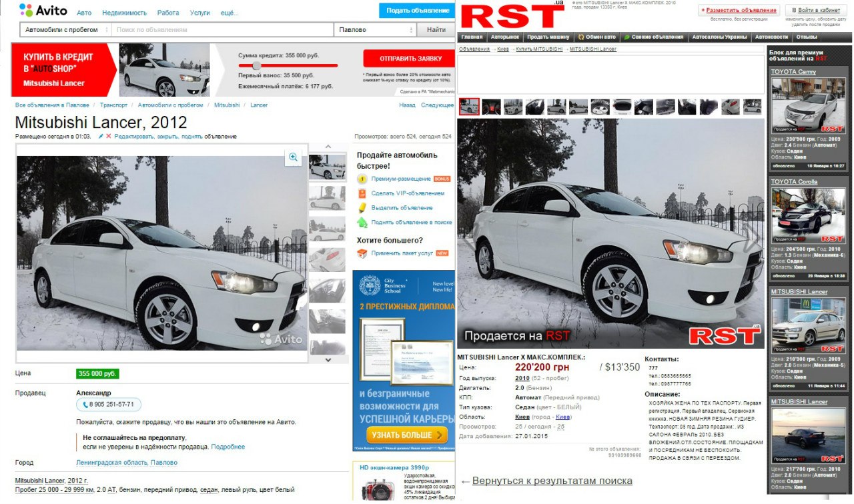This screenshot has width=854, height=504.
Task: Click the 'Премиум-размещение' link
Action: 401,179
